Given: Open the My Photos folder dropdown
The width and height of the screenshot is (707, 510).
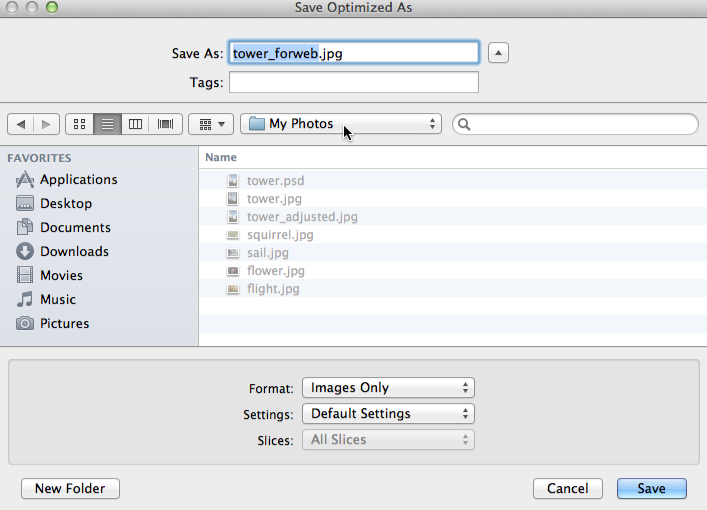Looking at the screenshot, I should [341, 124].
